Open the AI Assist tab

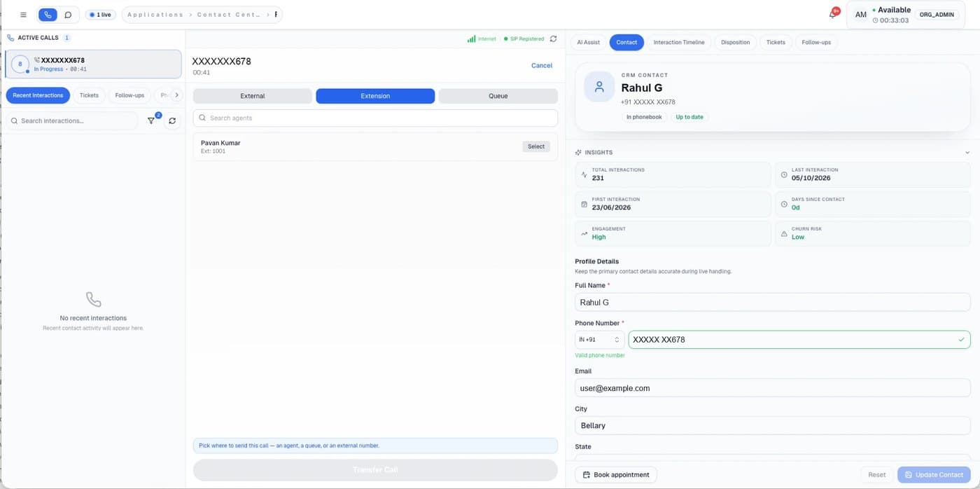tap(588, 42)
